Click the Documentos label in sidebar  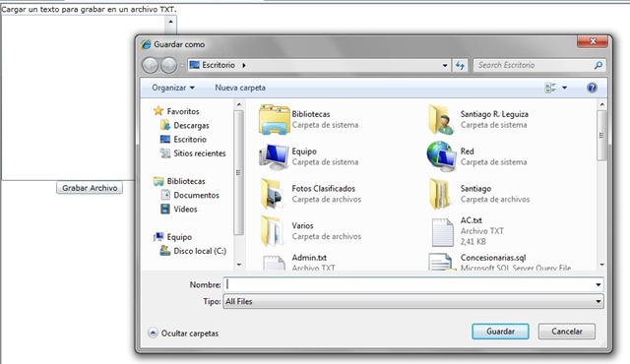[197, 195]
